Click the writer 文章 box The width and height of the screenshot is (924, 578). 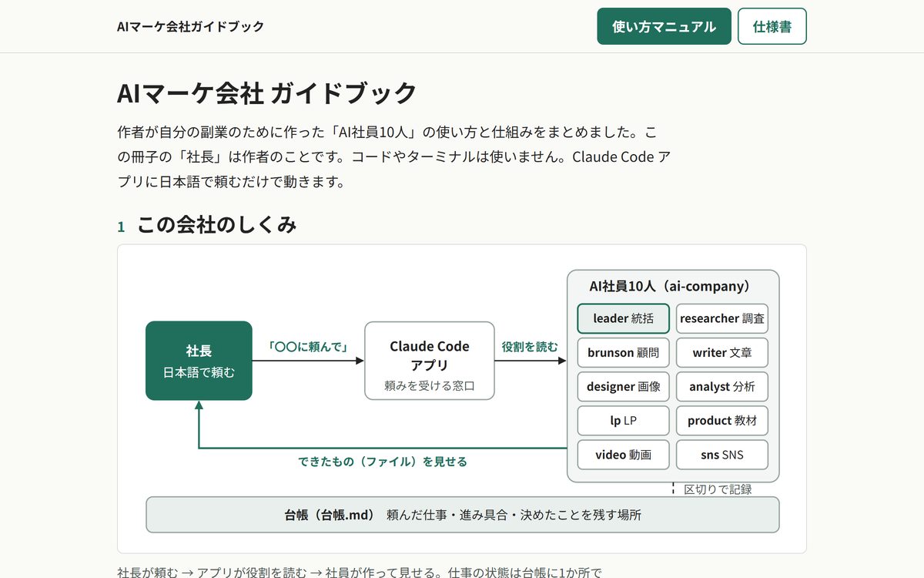point(722,352)
